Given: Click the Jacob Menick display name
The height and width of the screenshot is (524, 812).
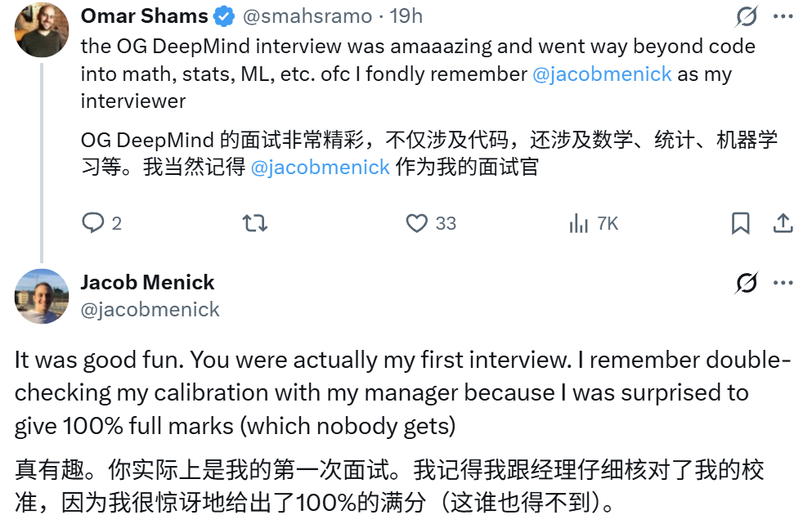Looking at the screenshot, I should point(147,282).
